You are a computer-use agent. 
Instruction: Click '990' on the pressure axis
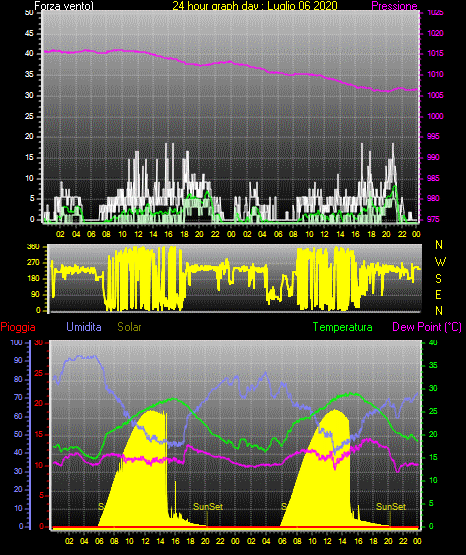[433, 157]
